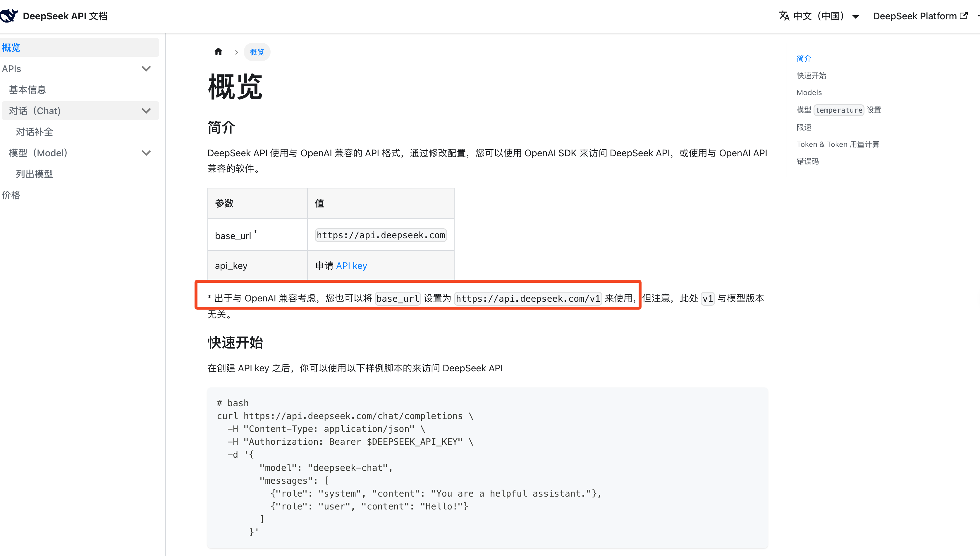The height and width of the screenshot is (556, 980).
Task: Jump to 简介 in table of contents
Action: click(804, 59)
